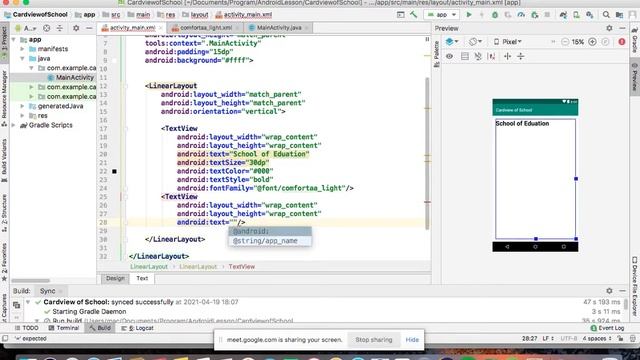Open the Palette side tab

coord(436,53)
